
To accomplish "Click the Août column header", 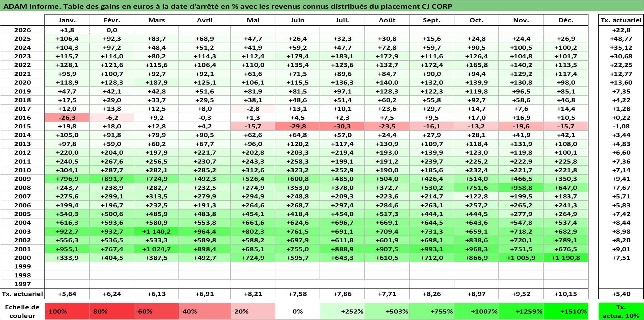I will 387,20.
